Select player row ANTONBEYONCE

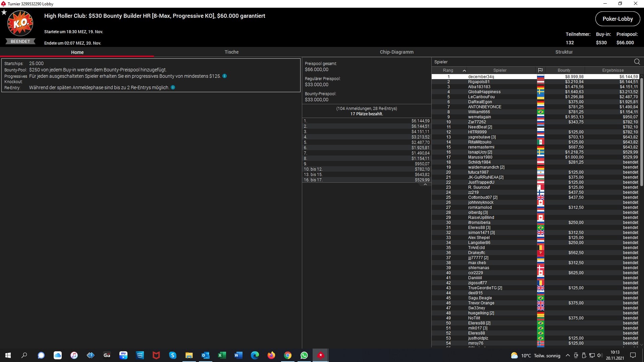pos(536,107)
